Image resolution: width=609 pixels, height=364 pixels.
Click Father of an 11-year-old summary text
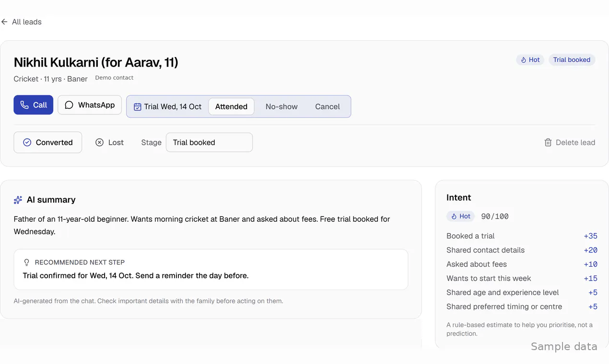202,225
